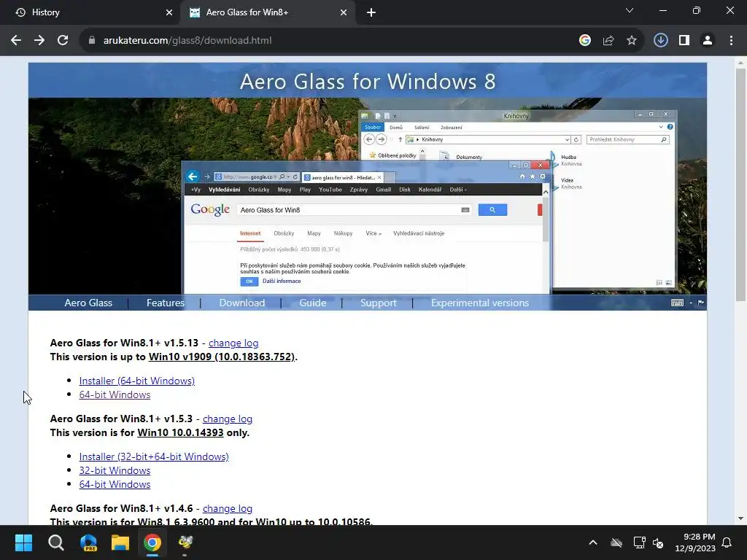Open the tab search chevron
747x560 pixels.
point(630,10)
